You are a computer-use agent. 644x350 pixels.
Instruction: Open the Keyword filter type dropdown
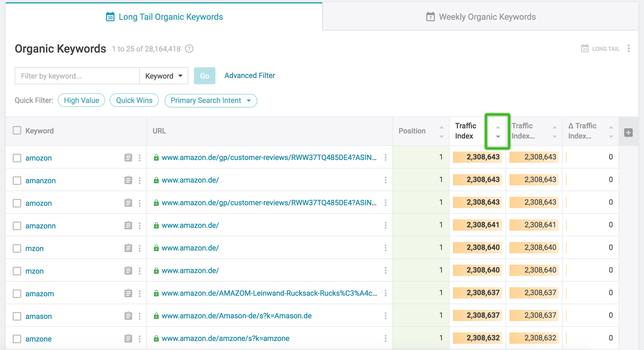coord(164,76)
